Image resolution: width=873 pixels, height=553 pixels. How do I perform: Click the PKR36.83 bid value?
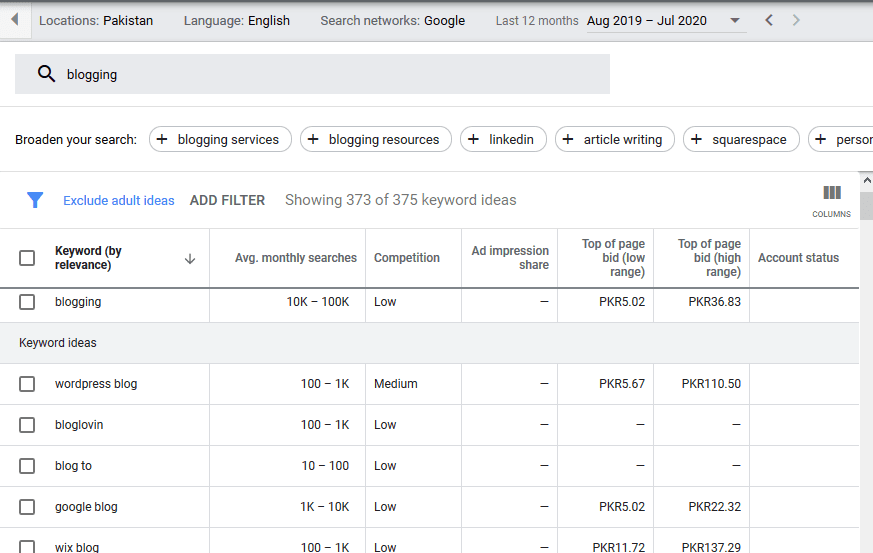click(714, 302)
